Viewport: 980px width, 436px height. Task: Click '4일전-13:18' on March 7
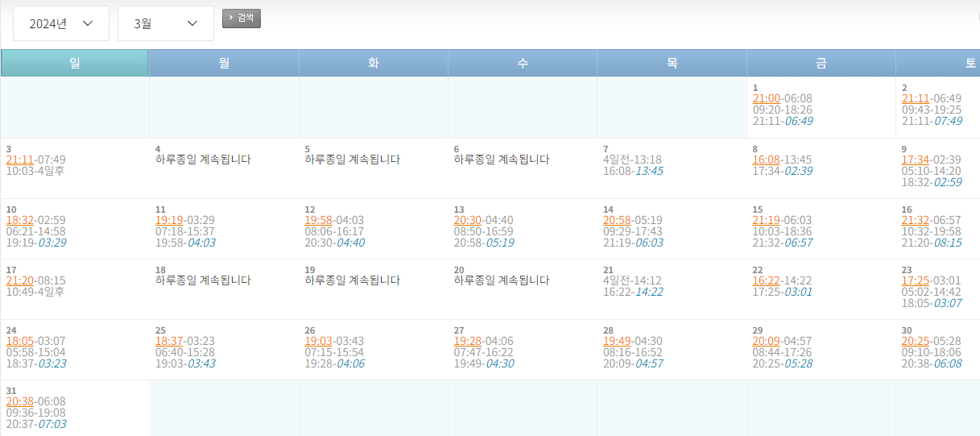(x=632, y=160)
